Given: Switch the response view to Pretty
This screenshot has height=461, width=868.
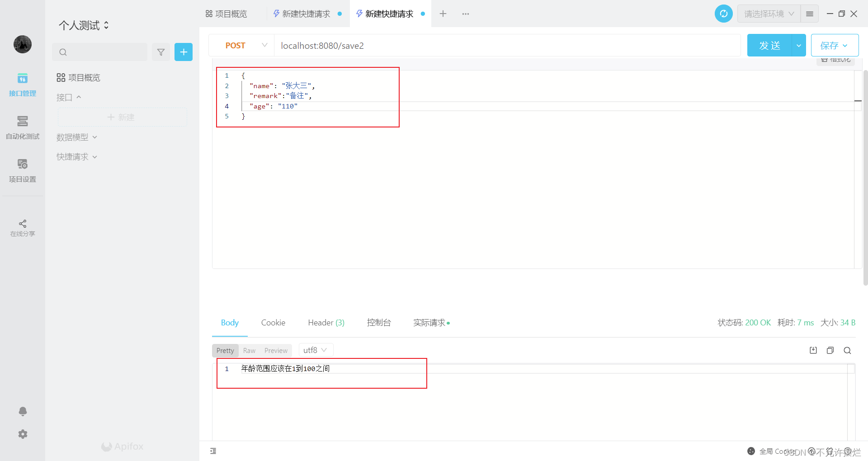Looking at the screenshot, I should click(x=225, y=350).
